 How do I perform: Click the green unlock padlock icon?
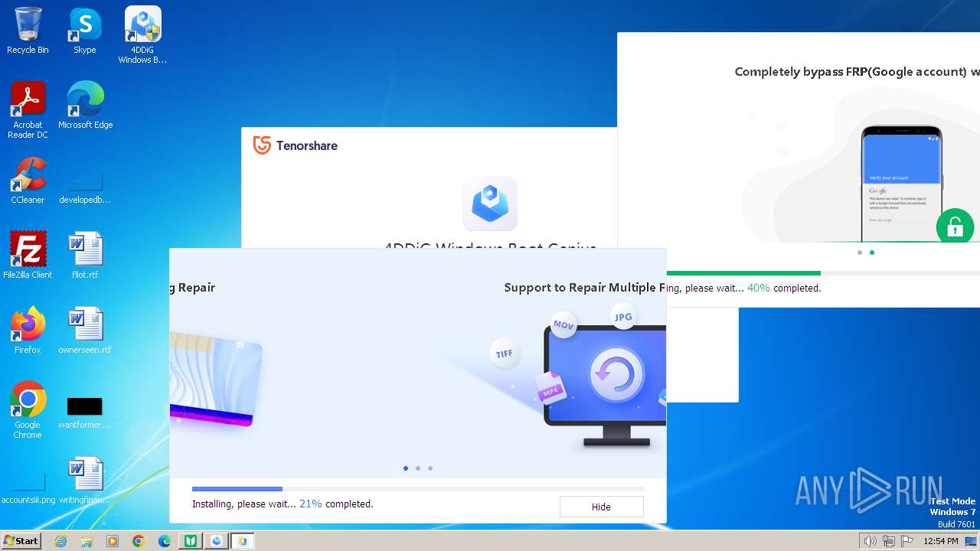tap(955, 227)
